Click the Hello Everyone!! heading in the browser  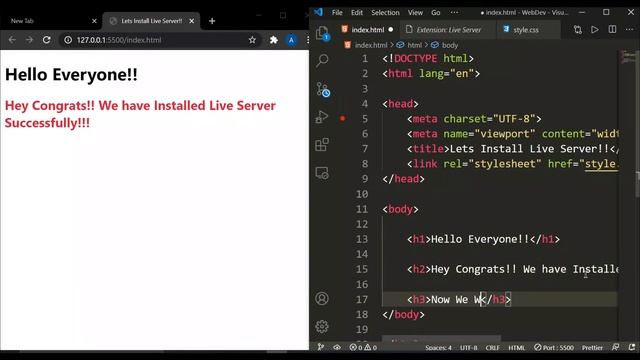click(x=71, y=75)
